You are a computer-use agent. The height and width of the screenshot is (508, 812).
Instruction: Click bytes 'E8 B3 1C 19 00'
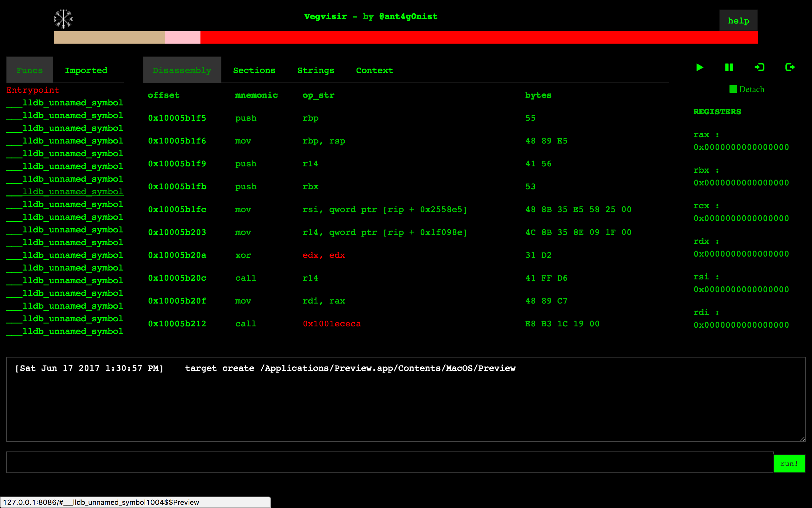(562, 324)
